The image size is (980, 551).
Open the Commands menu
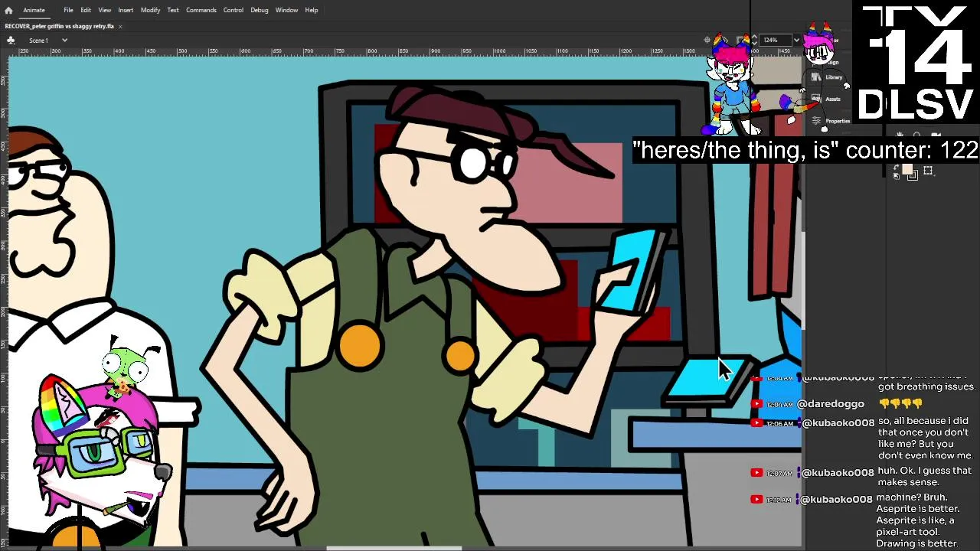pos(201,10)
